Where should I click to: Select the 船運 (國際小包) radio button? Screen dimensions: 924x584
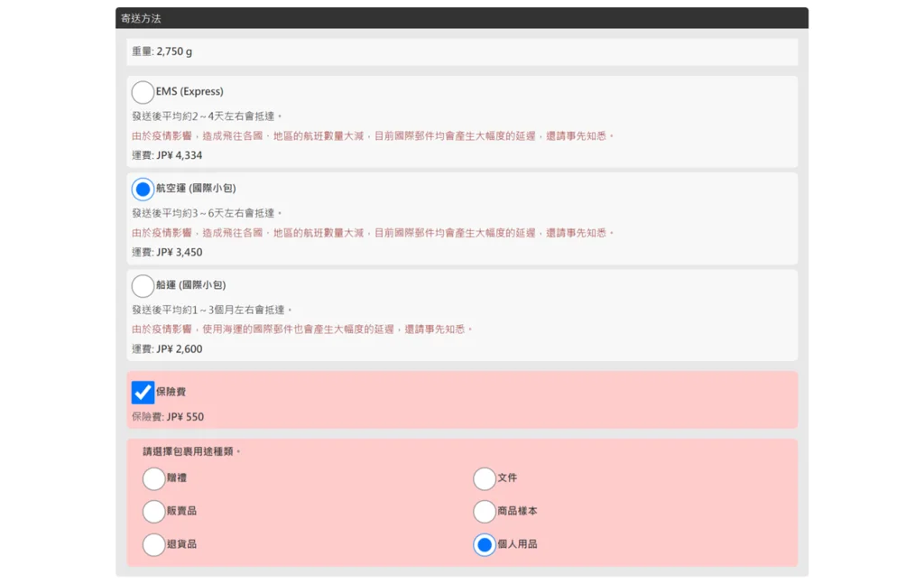click(x=143, y=286)
